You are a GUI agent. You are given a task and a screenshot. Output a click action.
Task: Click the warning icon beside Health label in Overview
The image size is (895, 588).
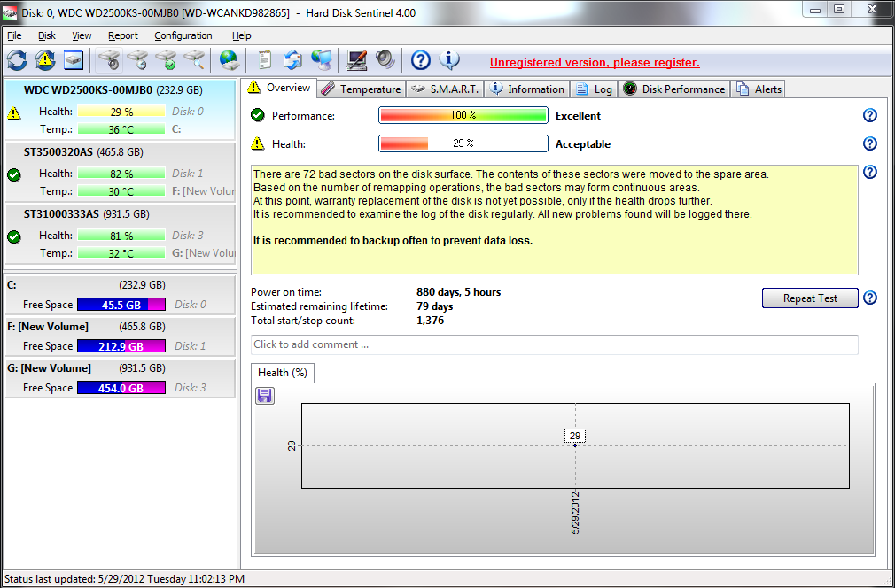tap(258, 143)
